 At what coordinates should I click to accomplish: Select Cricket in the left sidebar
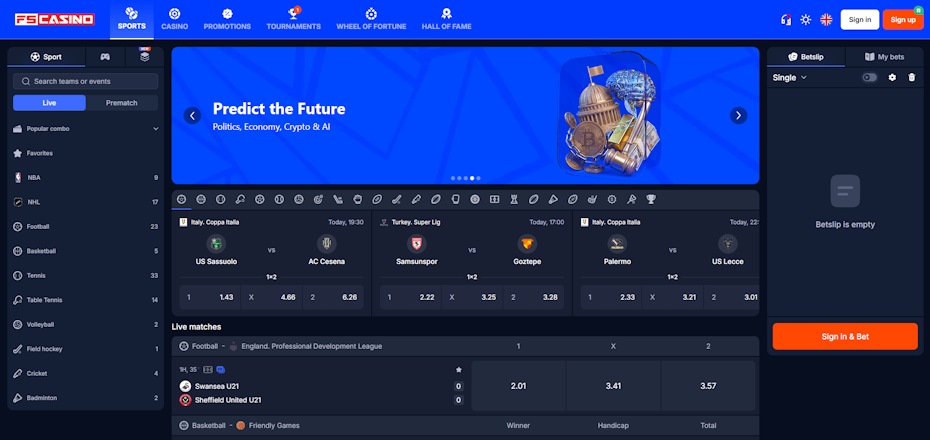pyautogui.click(x=86, y=374)
